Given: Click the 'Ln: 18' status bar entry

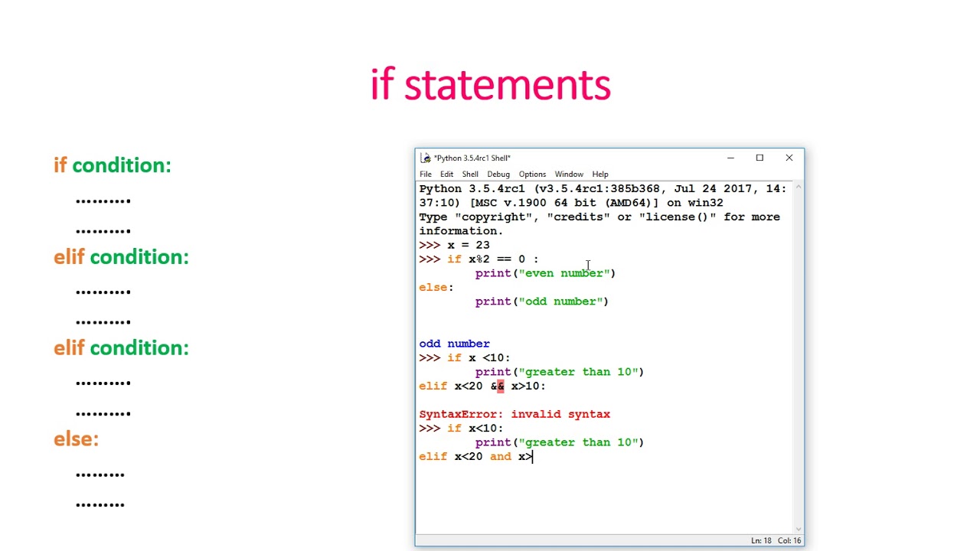Looking at the screenshot, I should tap(761, 540).
